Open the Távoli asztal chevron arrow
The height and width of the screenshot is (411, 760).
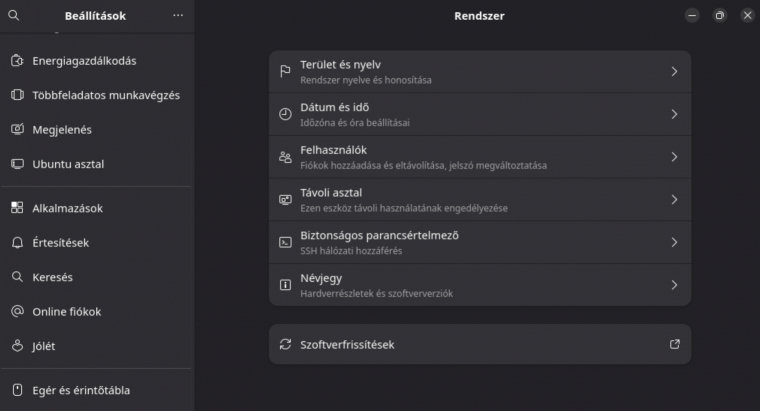click(674, 200)
